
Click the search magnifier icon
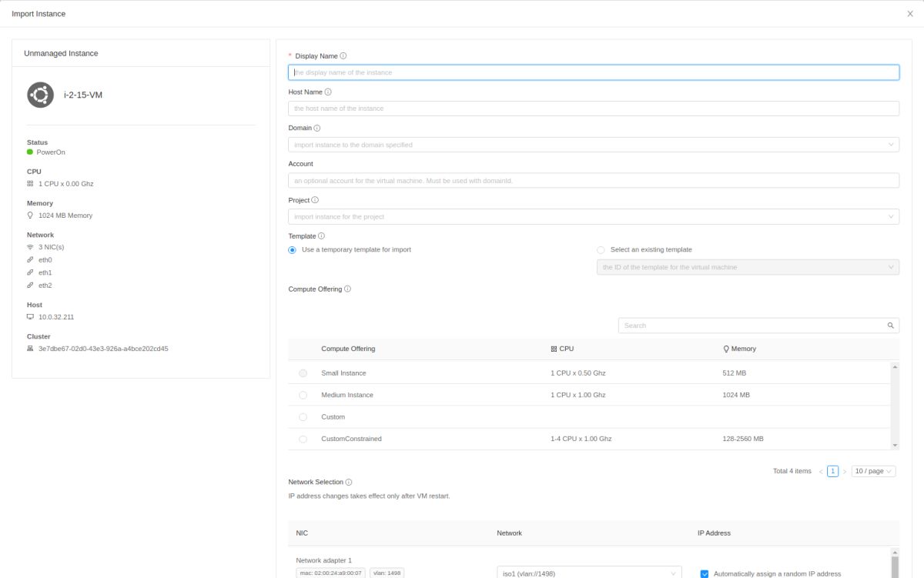pos(891,326)
